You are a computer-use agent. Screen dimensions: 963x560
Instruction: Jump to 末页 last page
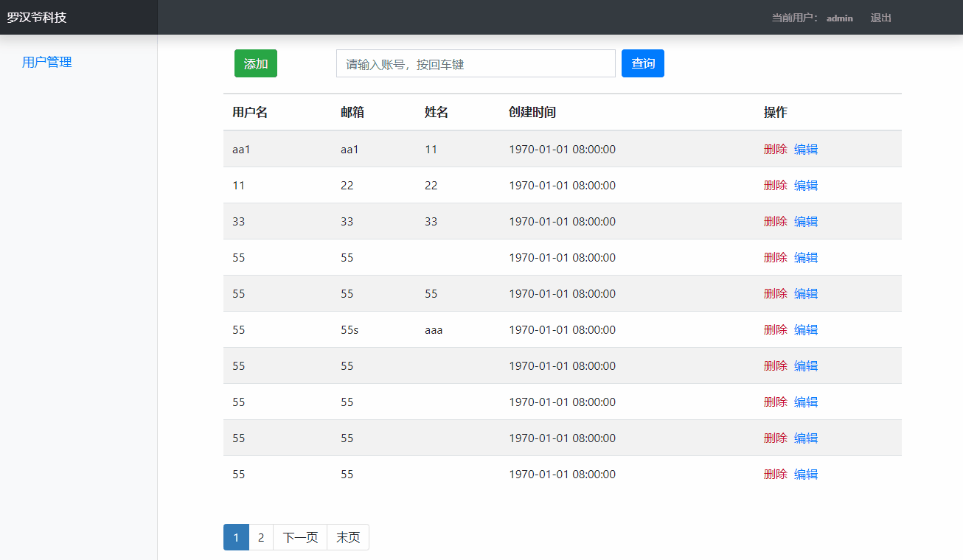click(347, 537)
